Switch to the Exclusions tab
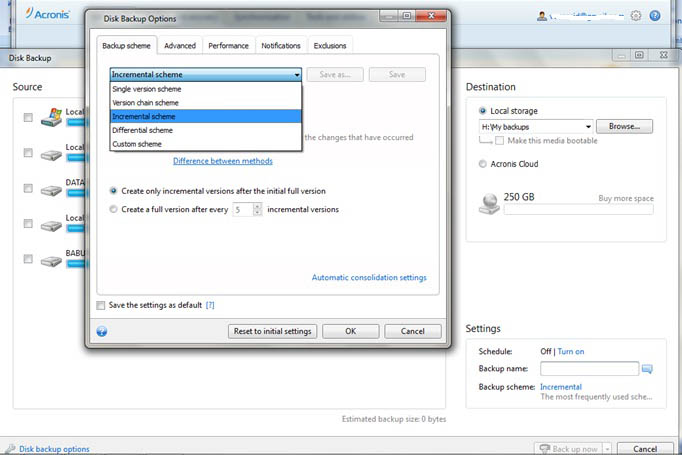682x455 pixels. [330, 46]
